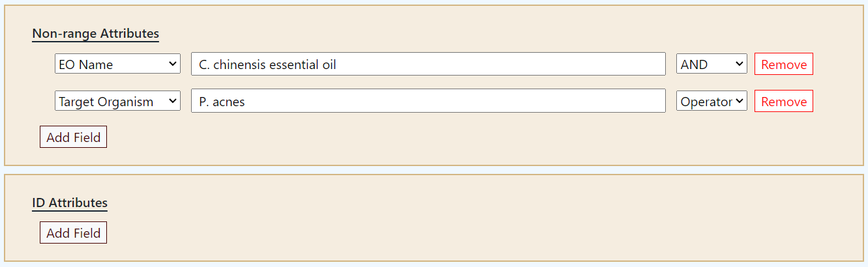The width and height of the screenshot is (868, 267).
Task: Add Field under ID Attributes
Action: point(73,233)
